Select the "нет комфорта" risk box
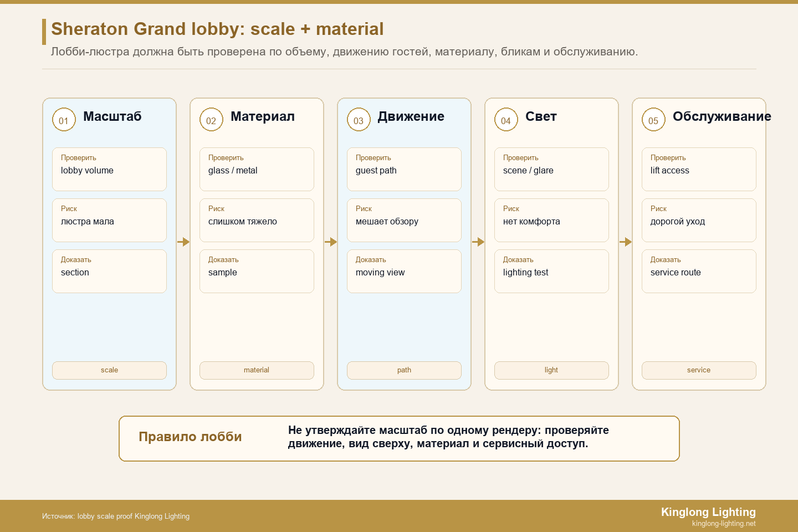Viewport: 798px width, 532px height. [551, 220]
